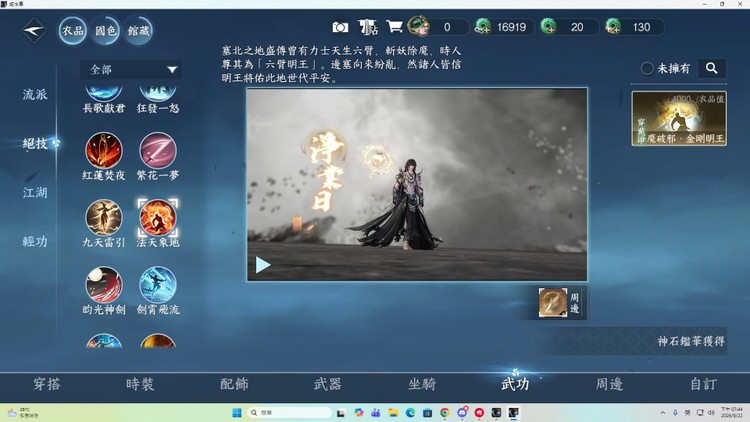Open taskbar volume control

(711, 412)
